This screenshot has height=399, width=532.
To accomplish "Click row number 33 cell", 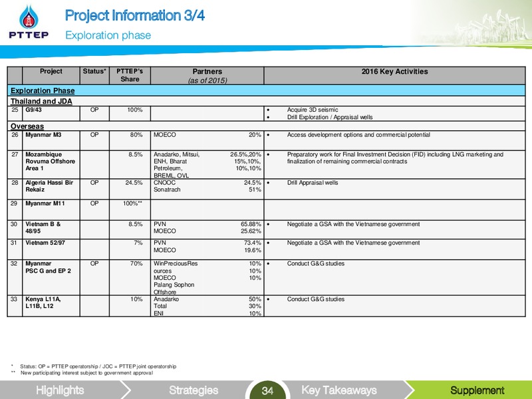I will pyautogui.click(x=15, y=306).
